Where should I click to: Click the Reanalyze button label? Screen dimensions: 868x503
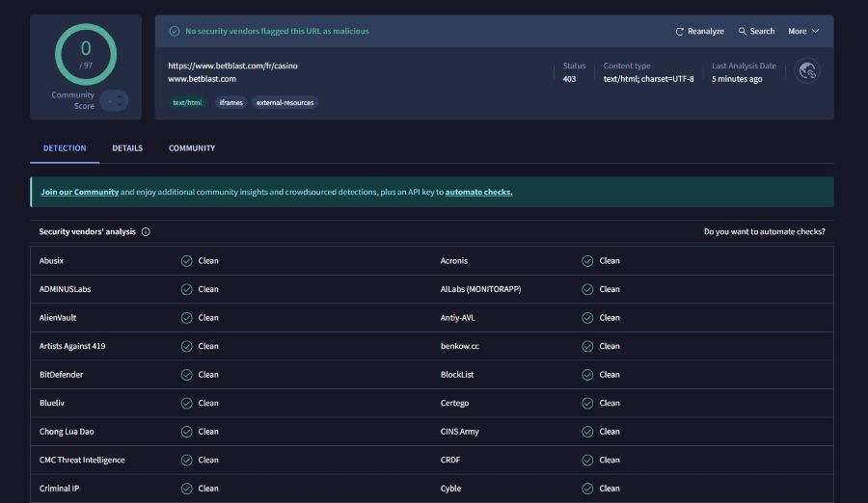pos(706,32)
